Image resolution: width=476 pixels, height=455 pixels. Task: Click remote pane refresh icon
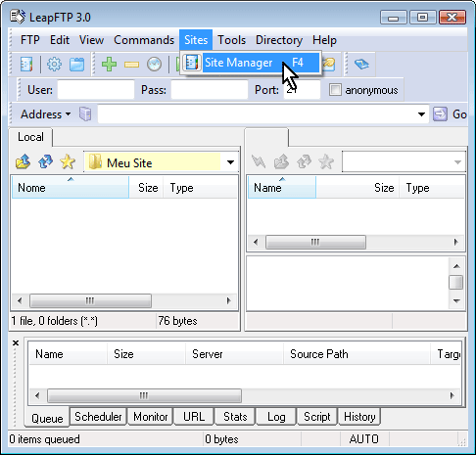pos(304,161)
